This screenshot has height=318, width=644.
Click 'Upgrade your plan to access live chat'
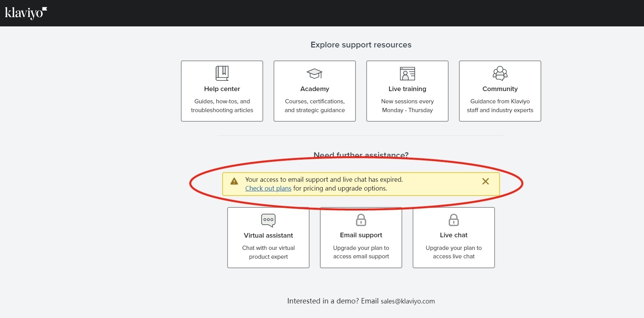(x=454, y=252)
